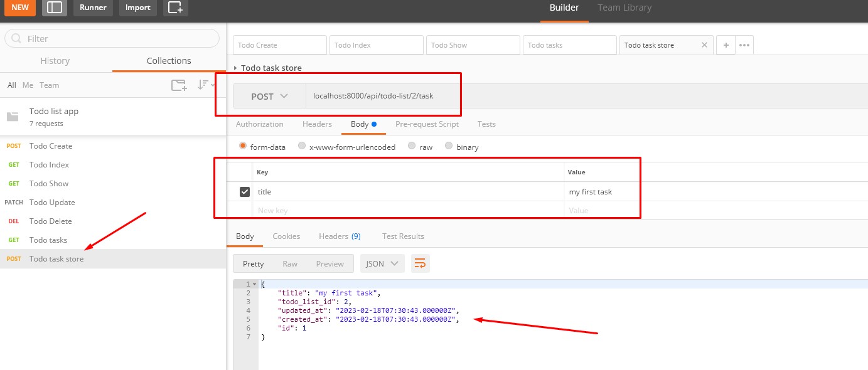The width and height of the screenshot is (868, 370).
Task: Click the Filter search field
Action: (x=112, y=39)
